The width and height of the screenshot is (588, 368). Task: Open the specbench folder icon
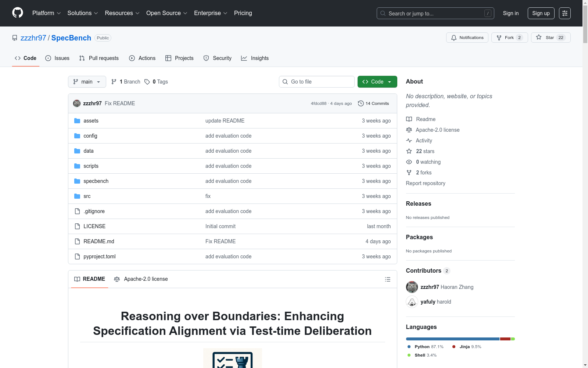[77, 181]
